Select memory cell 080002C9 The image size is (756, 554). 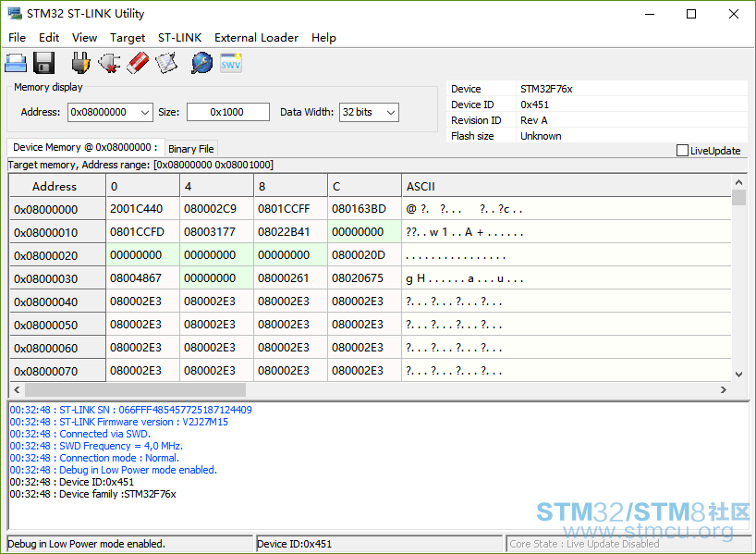pyautogui.click(x=216, y=209)
